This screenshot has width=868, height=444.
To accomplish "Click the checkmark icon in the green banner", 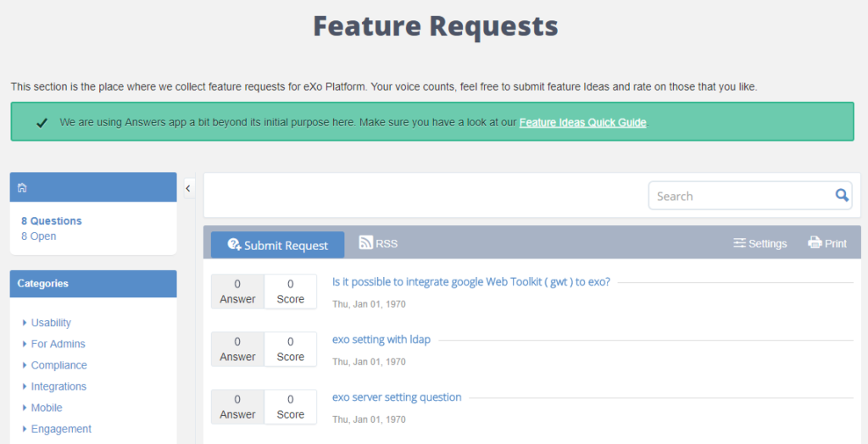I will (x=42, y=123).
